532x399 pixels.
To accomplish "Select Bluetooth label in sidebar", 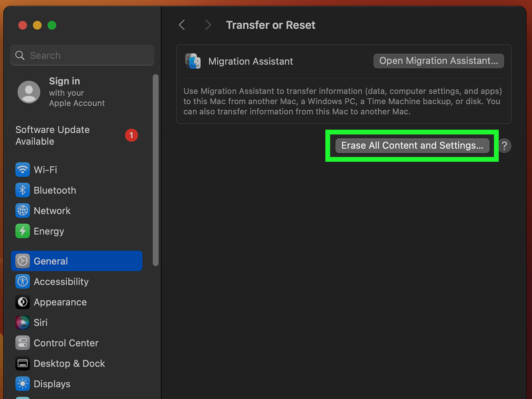I will point(55,190).
